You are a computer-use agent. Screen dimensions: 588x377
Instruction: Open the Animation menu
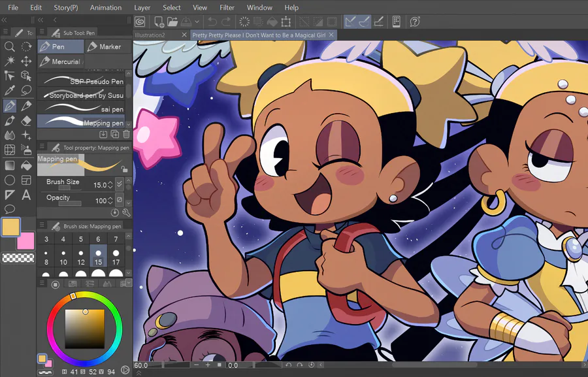[106, 7]
